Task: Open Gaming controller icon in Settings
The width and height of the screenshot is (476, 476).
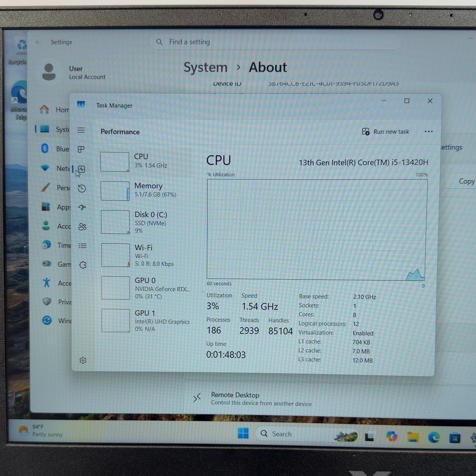Action: (46, 264)
